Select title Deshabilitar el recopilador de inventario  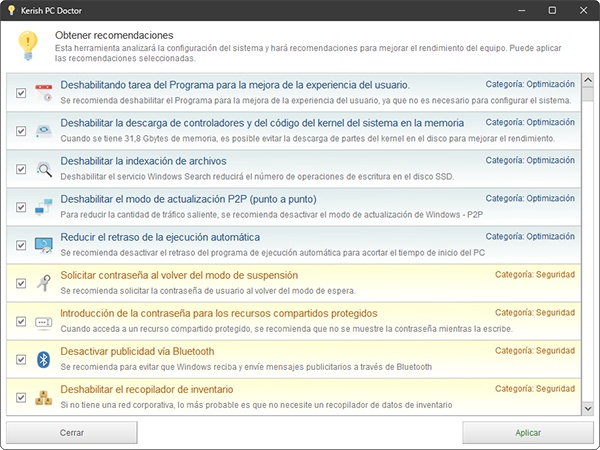(147, 390)
